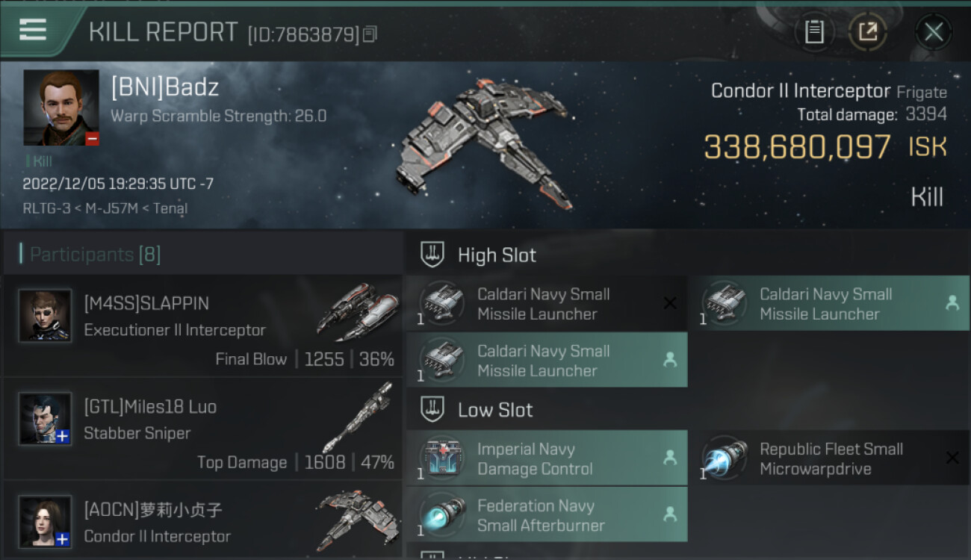Click the High Slot header label

click(497, 255)
